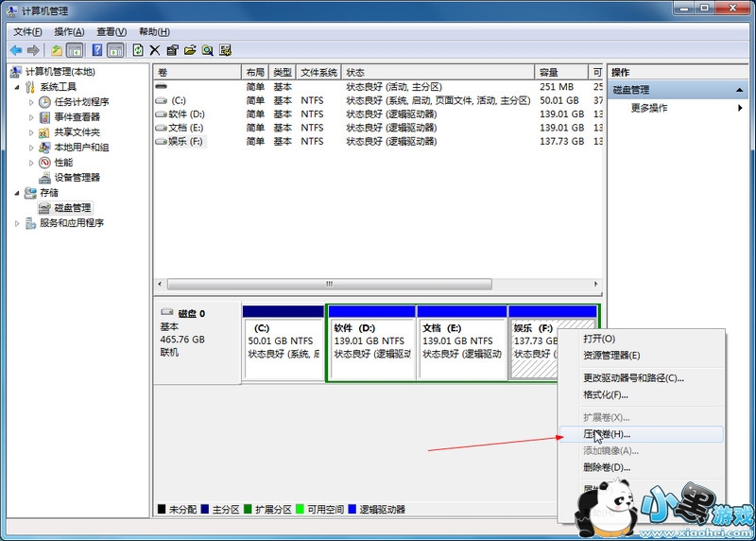Click the properties toolbar icon
This screenshot has height=541, width=756.
(172, 50)
